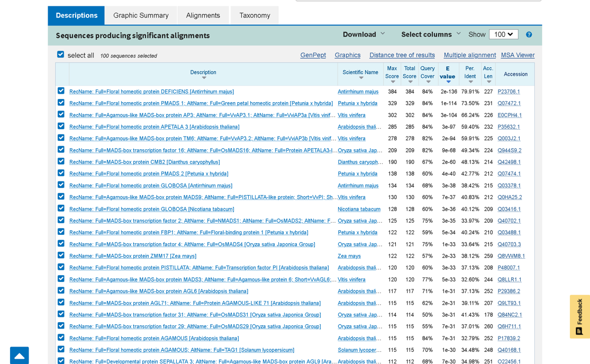
Task: Open the APETALA 3 Arabidopsis description
Action: pos(155,127)
